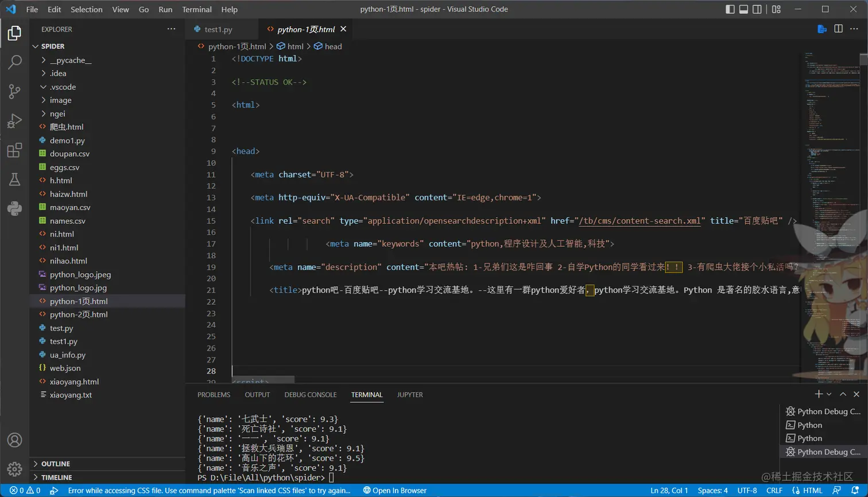Image resolution: width=868 pixels, height=497 pixels.
Task: Open the File menu
Action: (32, 9)
